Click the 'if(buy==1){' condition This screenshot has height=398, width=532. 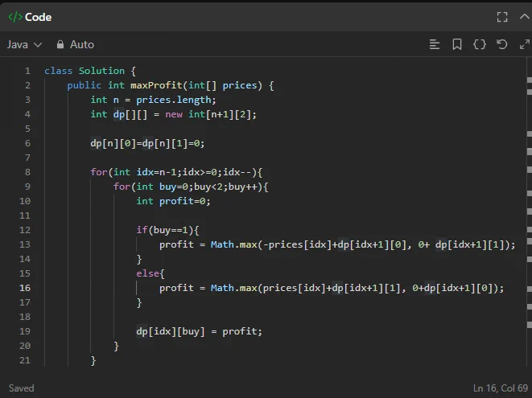pos(167,230)
